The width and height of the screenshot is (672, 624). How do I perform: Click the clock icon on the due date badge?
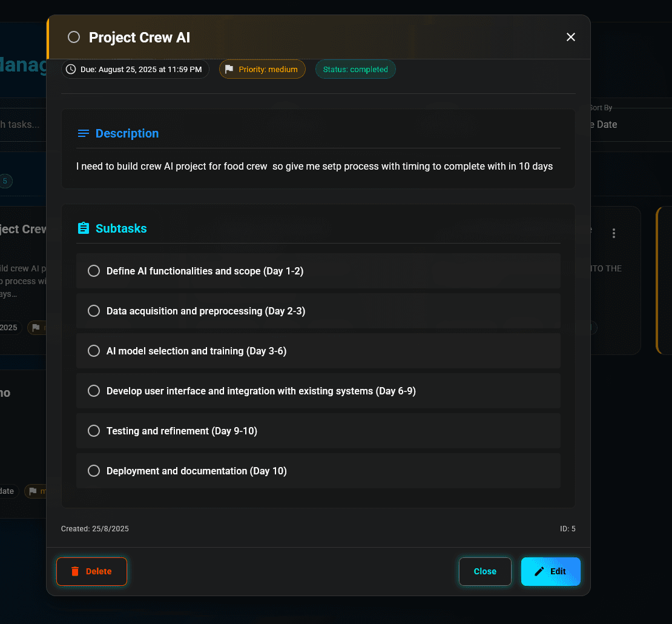[71, 69]
